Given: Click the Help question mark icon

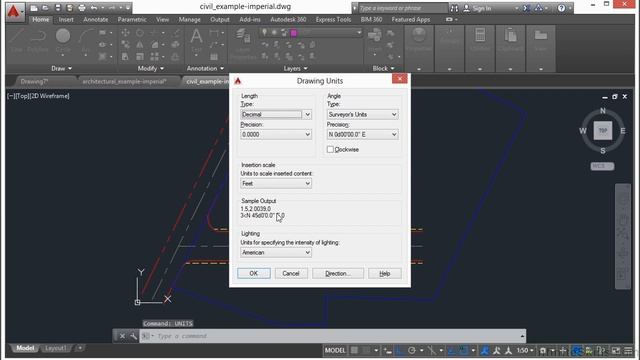Looking at the screenshot, I should (x=562, y=8).
